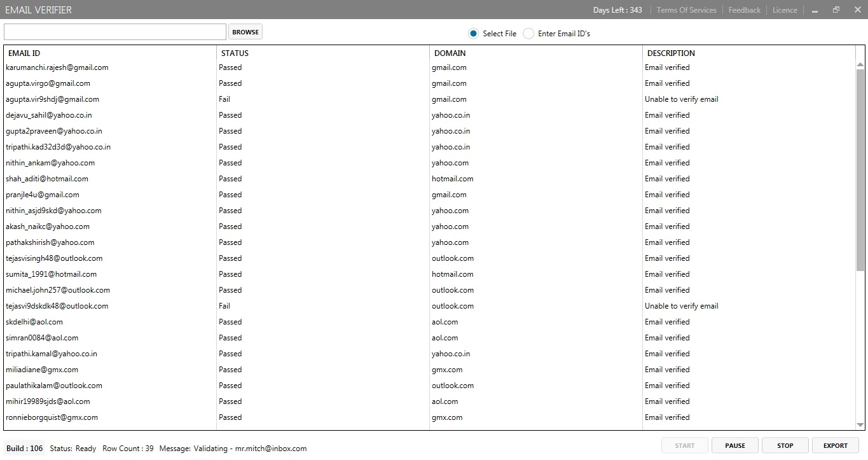
Task: Open the Licence link
Action: 785,10
